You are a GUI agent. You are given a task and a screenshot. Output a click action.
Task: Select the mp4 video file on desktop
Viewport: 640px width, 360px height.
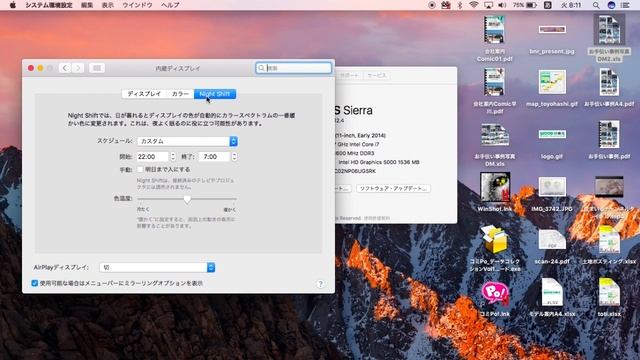pos(609,197)
